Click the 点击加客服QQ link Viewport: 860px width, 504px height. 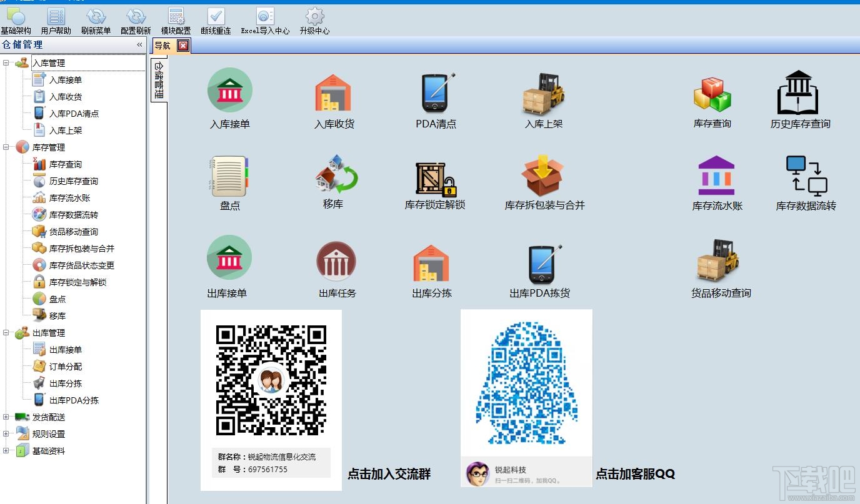click(x=636, y=474)
